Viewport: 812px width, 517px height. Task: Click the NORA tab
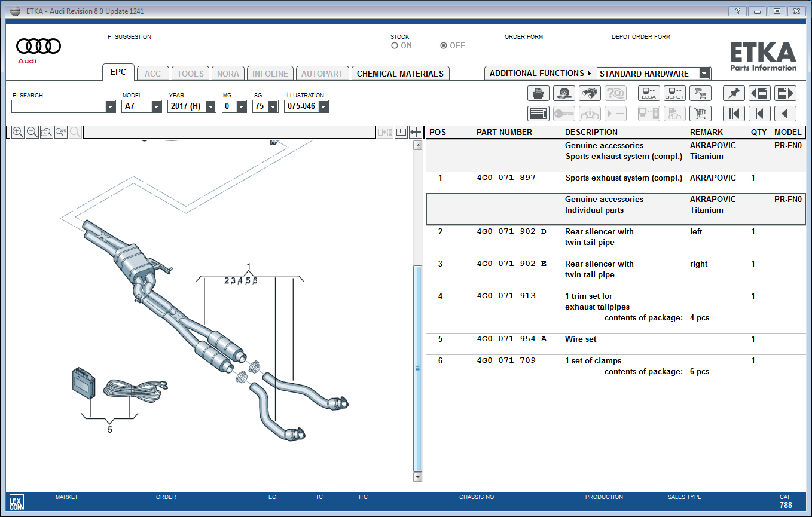coord(228,74)
